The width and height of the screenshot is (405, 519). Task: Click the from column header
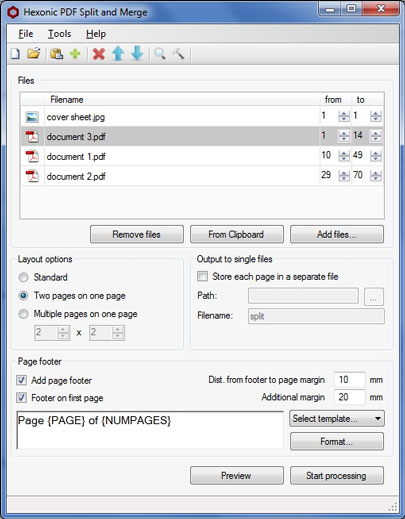(x=335, y=100)
